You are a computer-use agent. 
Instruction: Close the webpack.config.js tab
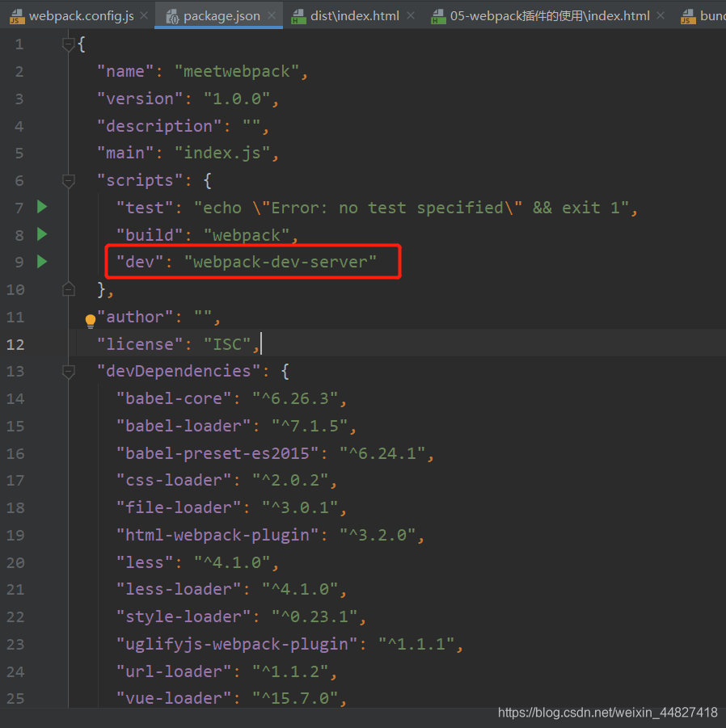point(144,16)
